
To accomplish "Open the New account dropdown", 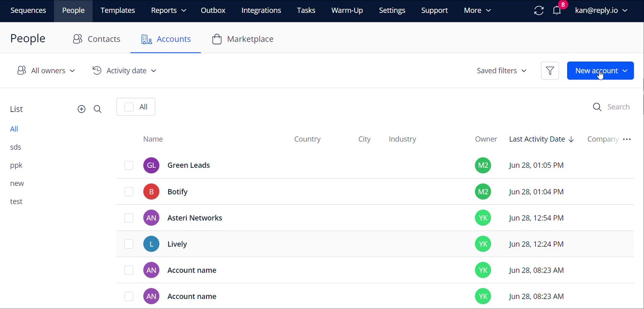I will point(600,71).
